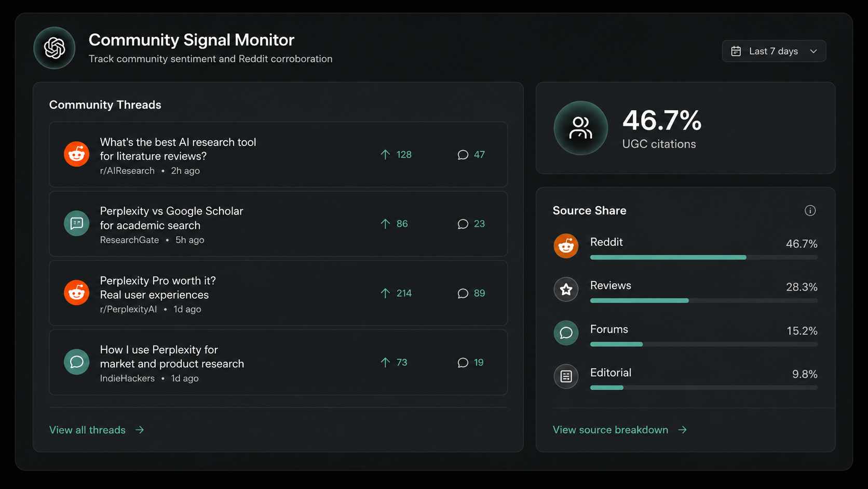The image size is (868, 489).
Task: Click the Forums source share progress bar
Action: (x=704, y=344)
